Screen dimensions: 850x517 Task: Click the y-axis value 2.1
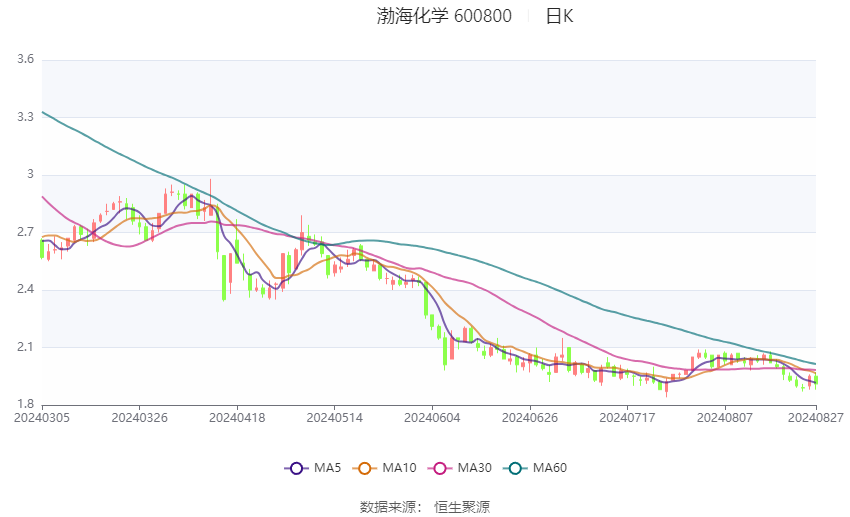click(x=25, y=347)
